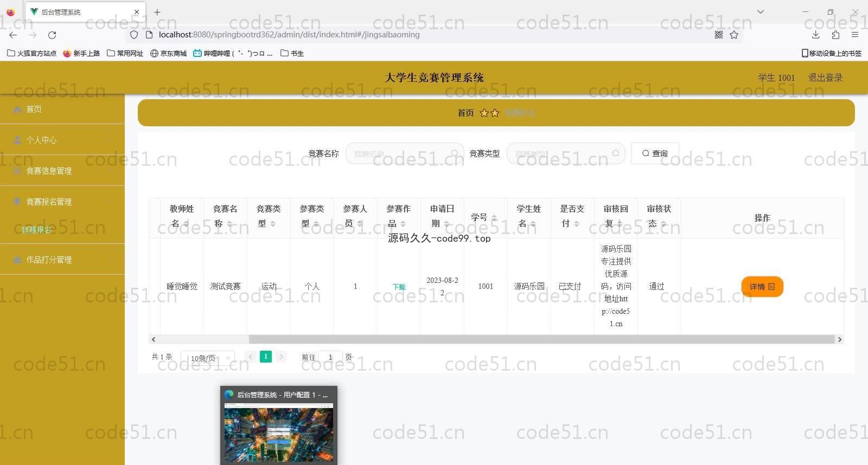Select 竞赛报名 submenu item in sidebar
Image resolution: width=868 pixels, height=465 pixels.
click(x=37, y=230)
